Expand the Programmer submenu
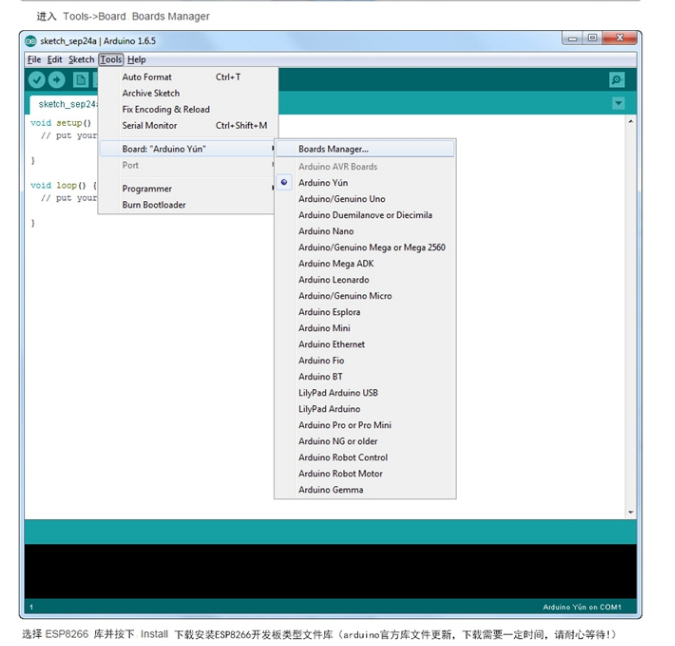This screenshot has height=646, width=675. tap(188, 189)
